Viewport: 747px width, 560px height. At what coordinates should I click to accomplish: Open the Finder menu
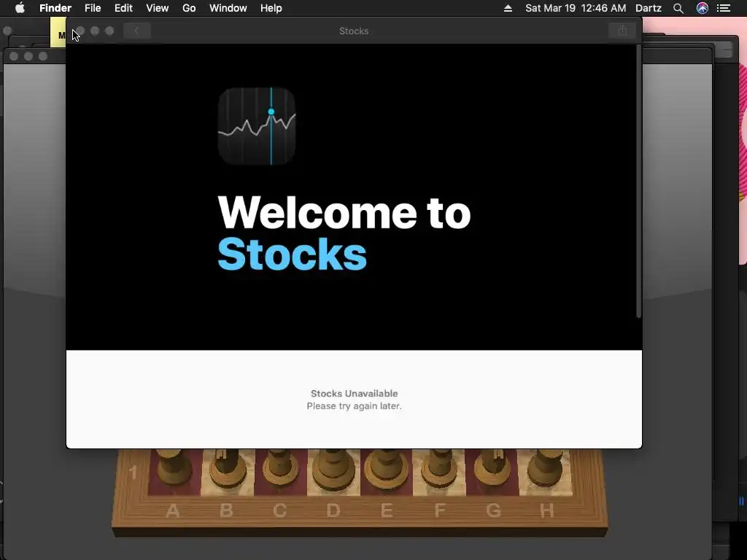[55, 8]
